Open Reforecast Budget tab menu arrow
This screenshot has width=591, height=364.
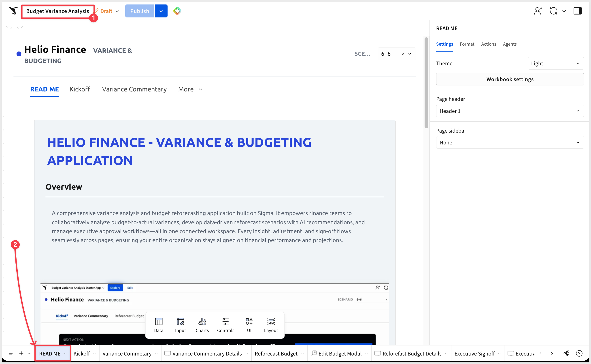pyautogui.click(x=302, y=353)
